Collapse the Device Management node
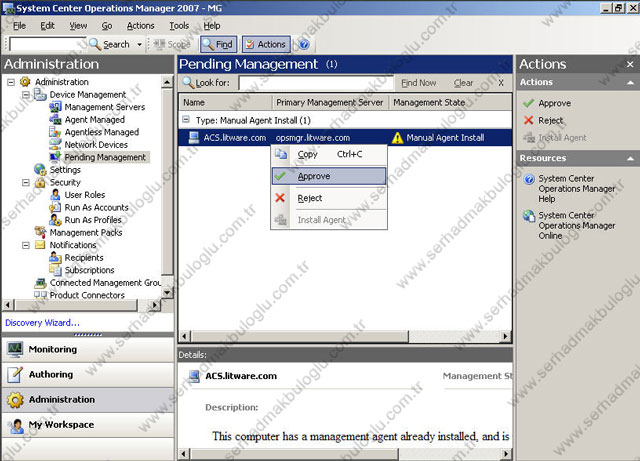The image size is (640, 461). [26, 95]
